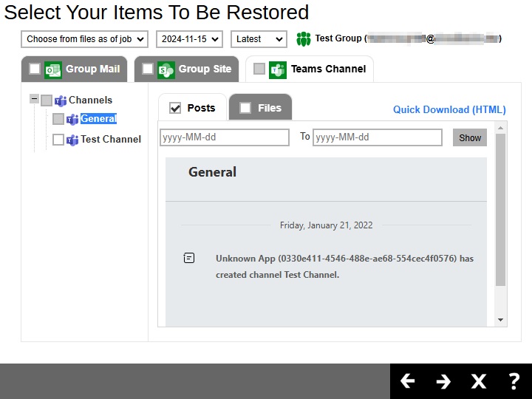This screenshot has width=532, height=399.
Task: Click the Quick Download (HTML) link
Action: pyautogui.click(x=449, y=109)
